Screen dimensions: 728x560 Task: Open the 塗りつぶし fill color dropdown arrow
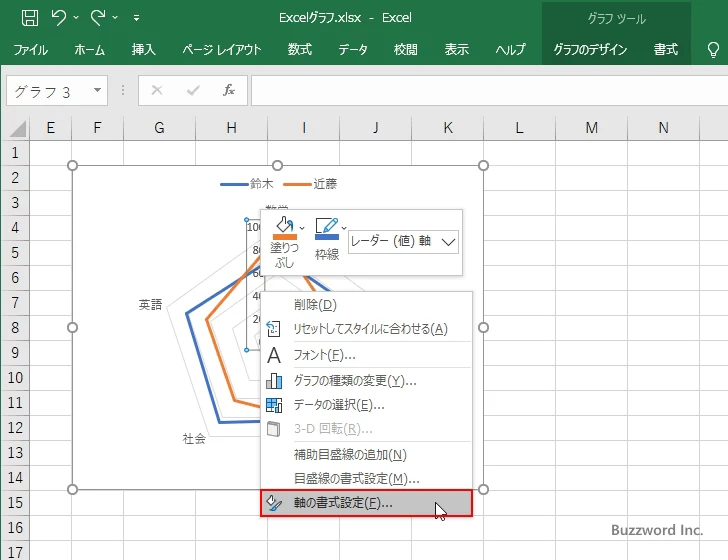point(302,228)
